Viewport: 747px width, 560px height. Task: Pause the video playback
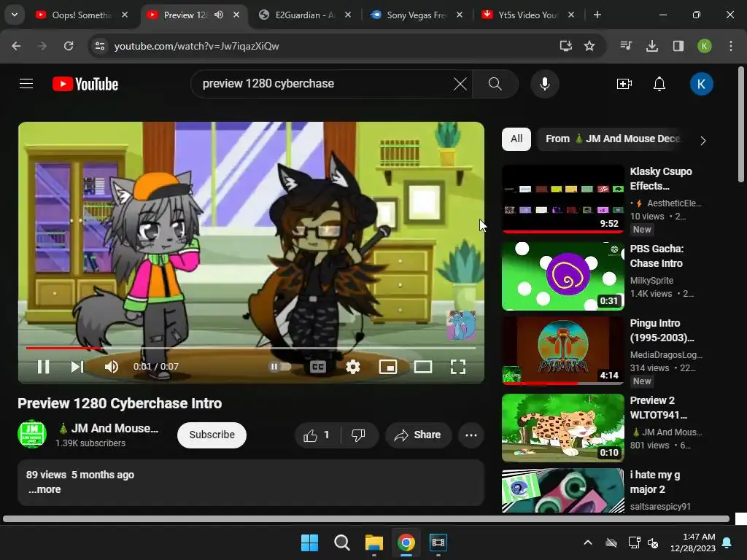pos(43,367)
